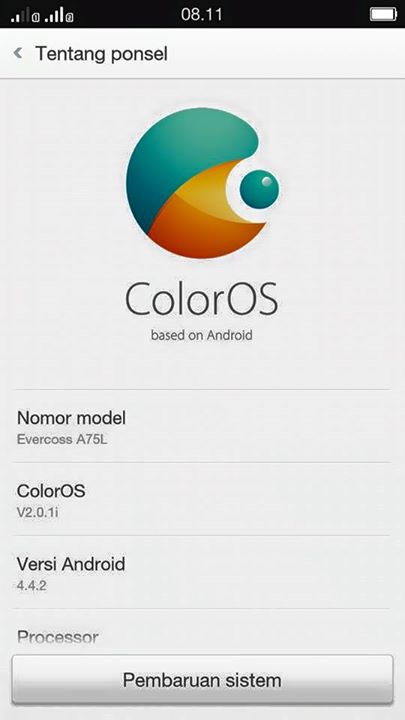This screenshot has width=405, height=720.
Task: Tap the Pembaruan sistem button
Action: coord(202,680)
